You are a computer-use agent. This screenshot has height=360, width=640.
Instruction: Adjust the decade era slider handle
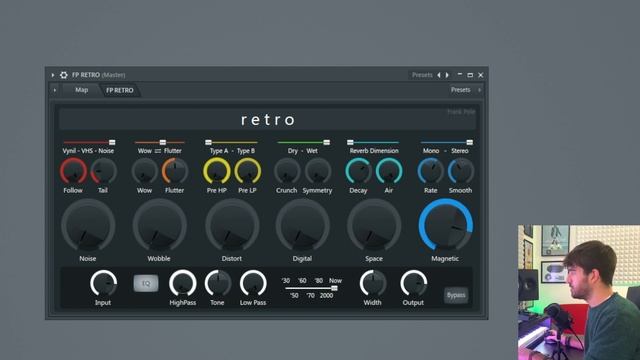point(334,288)
